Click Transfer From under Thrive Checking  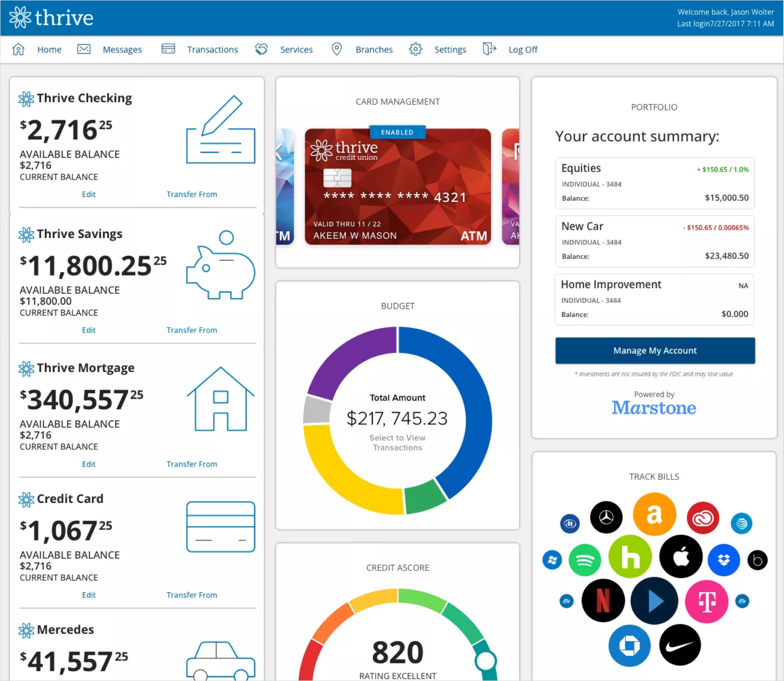[192, 194]
